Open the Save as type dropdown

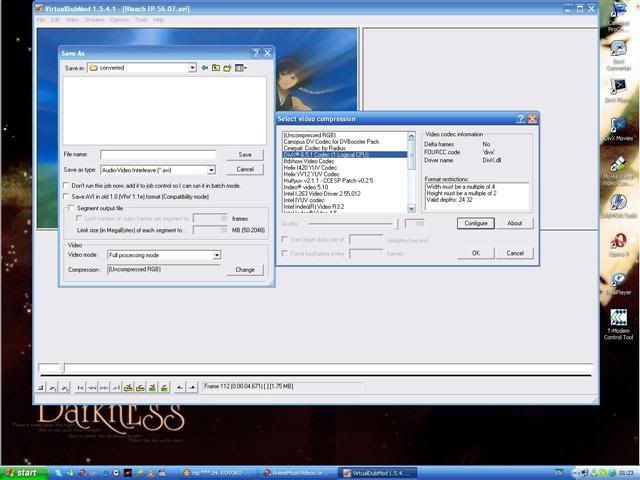(x=212, y=170)
